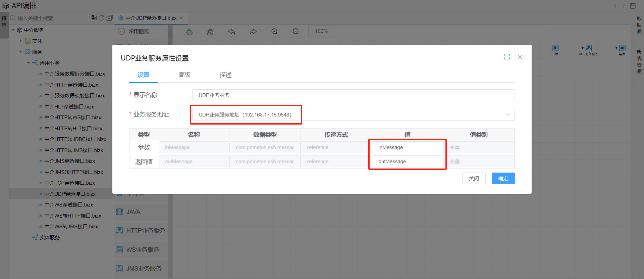
Task: Select the JMS业务服务 palette element
Action: pos(141,269)
